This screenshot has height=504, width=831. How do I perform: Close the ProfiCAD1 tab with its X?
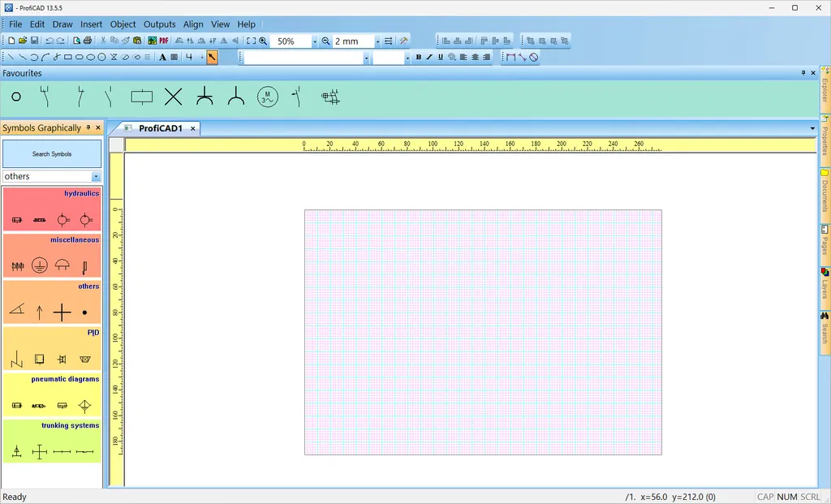(193, 128)
